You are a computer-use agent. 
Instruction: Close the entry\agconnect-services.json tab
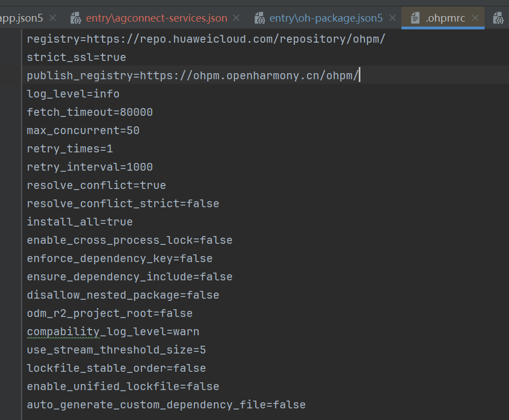click(236, 18)
